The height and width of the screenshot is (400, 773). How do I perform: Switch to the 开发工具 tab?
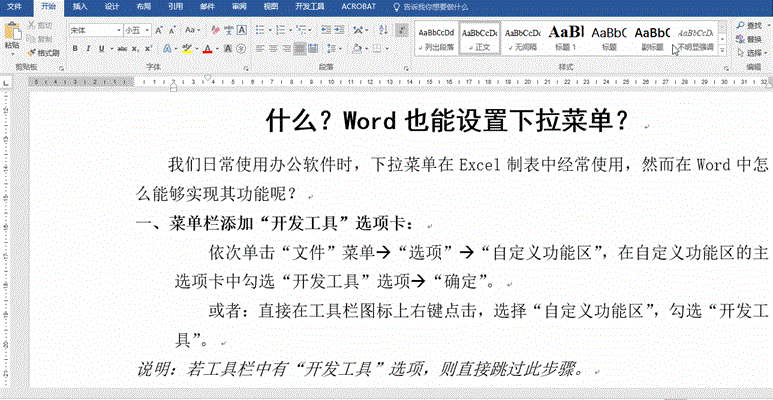click(307, 6)
